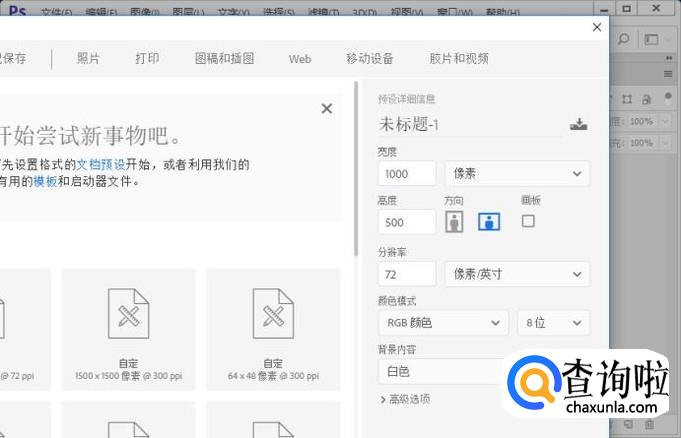Click the layer fill 100% value
681x438 pixels.
click(x=641, y=143)
